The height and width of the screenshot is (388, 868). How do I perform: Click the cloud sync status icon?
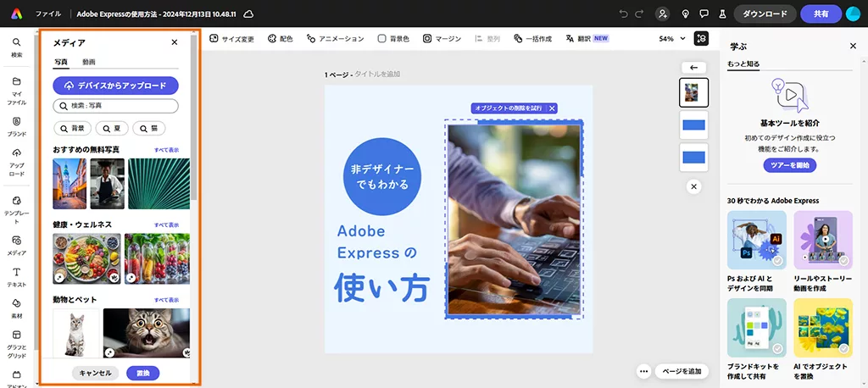249,14
